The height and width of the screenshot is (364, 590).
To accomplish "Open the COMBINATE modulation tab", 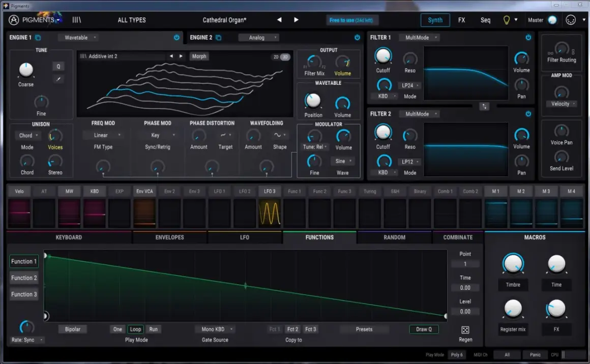I will click(458, 237).
